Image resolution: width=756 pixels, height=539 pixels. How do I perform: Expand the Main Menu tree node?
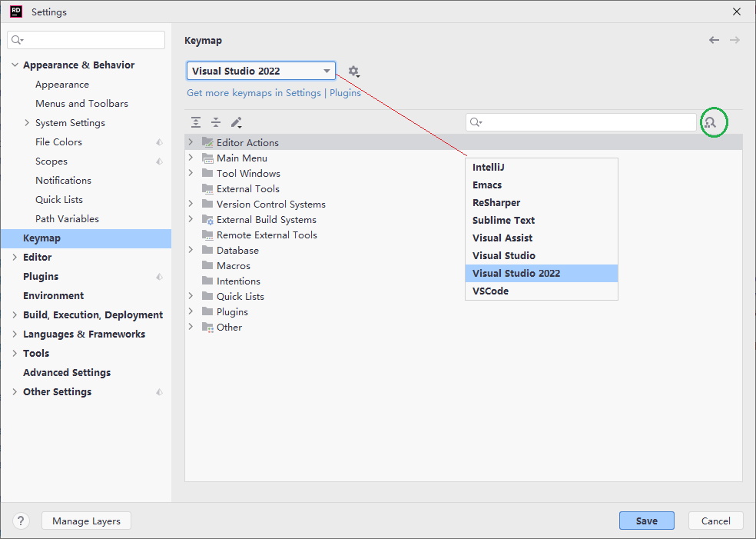pyautogui.click(x=191, y=158)
